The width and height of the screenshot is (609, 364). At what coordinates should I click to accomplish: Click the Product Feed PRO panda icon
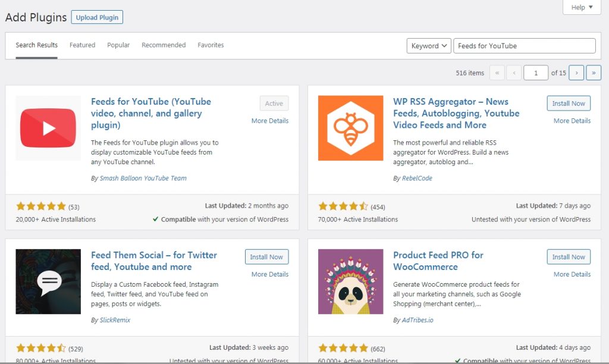coord(350,281)
